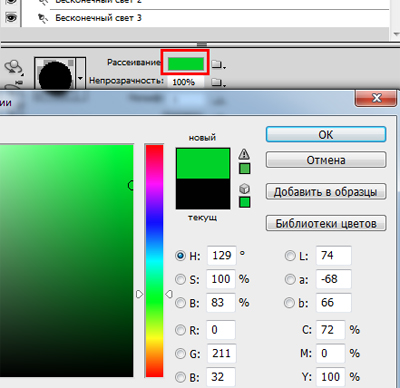400x388 pixels.
Task: Pick a color in the green saturation field
Action: pyautogui.click(x=67, y=260)
